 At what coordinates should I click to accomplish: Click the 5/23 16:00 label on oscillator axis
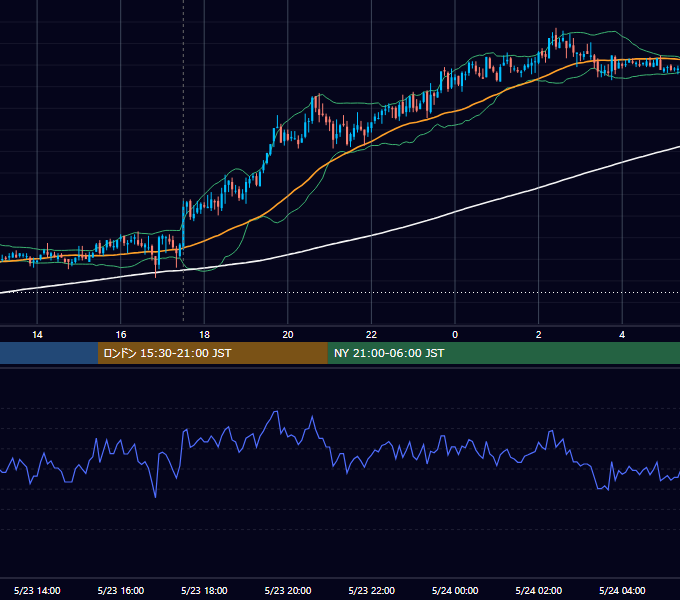(121, 590)
